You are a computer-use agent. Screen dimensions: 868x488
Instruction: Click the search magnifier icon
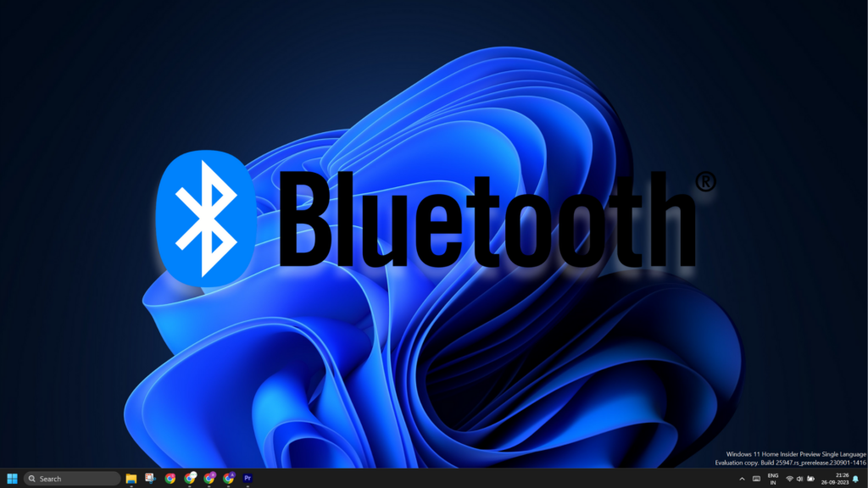[x=31, y=478]
